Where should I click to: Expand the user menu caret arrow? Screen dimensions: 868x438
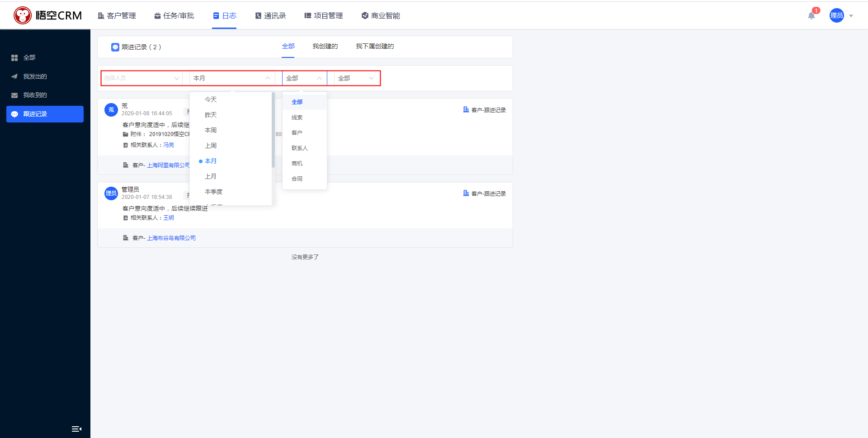[851, 16]
